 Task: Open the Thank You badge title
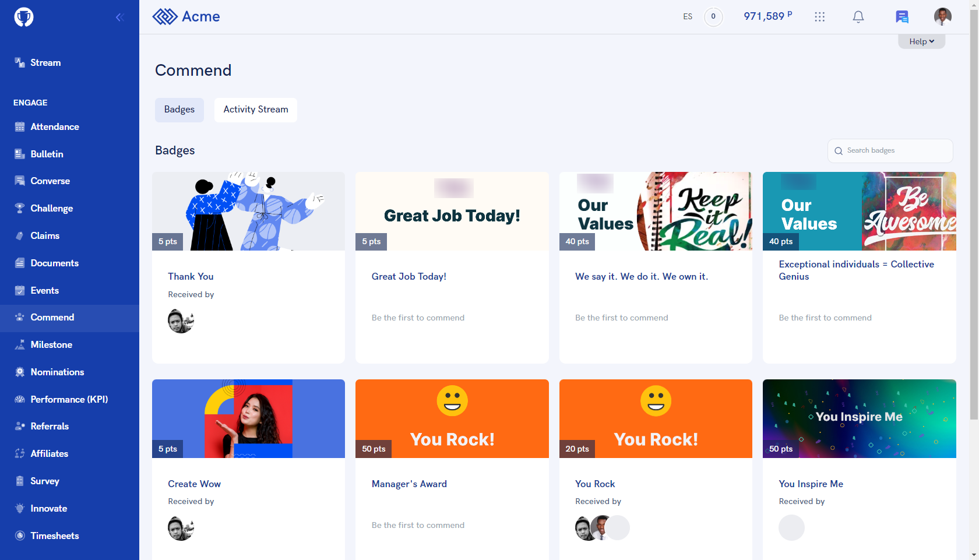point(191,277)
